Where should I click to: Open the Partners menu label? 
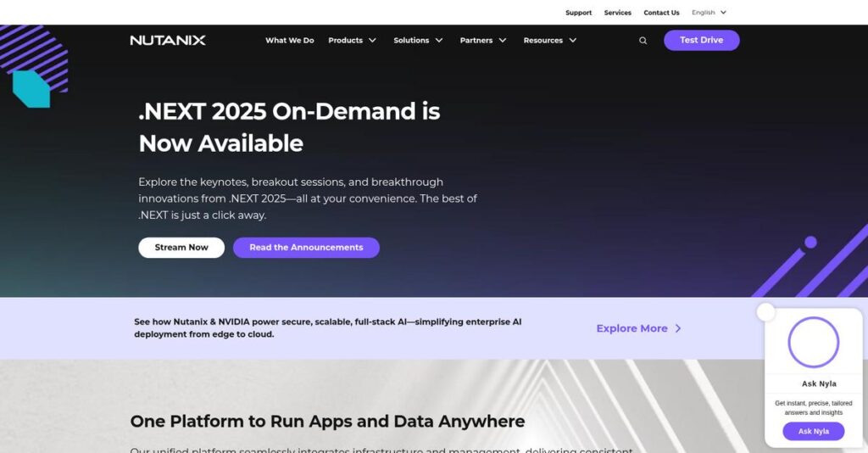pos(476,41)
